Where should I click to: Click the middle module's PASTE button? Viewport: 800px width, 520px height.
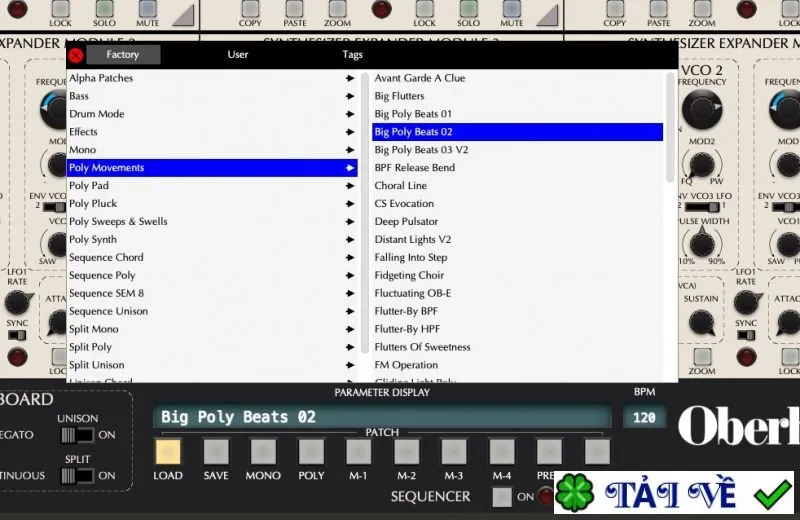pyautogui.click(x=294, y=8)
